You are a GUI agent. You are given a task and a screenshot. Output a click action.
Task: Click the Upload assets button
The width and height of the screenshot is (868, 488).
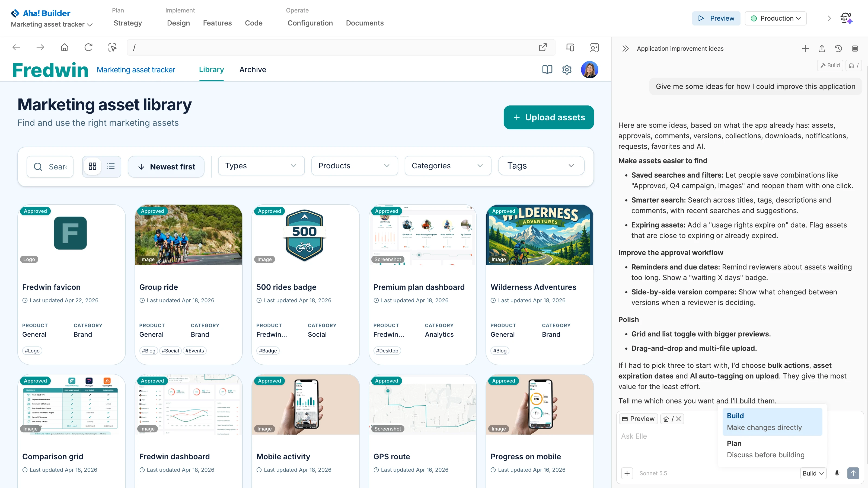click(x=548, y=117)
